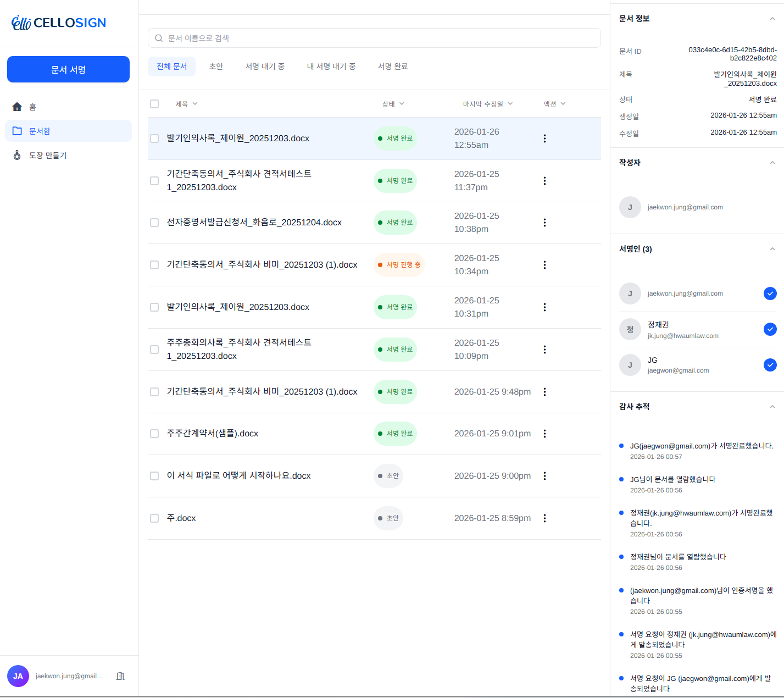Click the logout door icon
This screenshot has height=698, width=784.
pos(120,676)
